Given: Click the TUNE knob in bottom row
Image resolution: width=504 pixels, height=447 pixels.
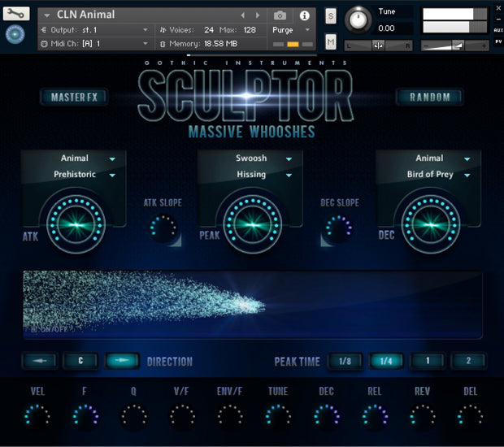Looking at the screenshot, I should (x=278, y=416).
